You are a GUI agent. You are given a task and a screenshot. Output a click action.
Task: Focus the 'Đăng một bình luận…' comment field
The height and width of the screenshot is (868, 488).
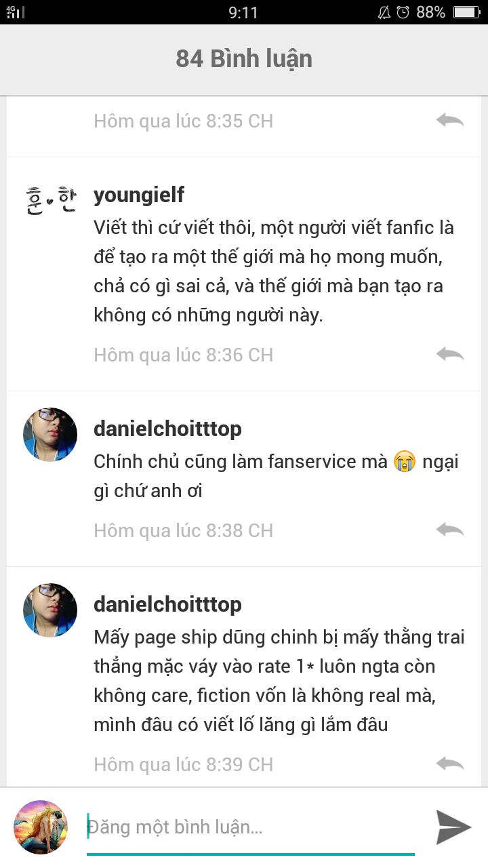(251, 827)
